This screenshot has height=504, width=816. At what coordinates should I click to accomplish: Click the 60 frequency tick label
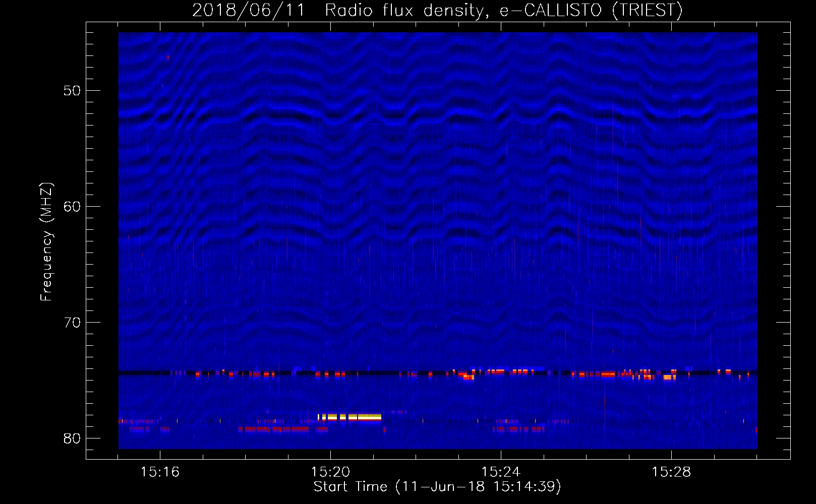pyautogui.click(x=72, y=207)
